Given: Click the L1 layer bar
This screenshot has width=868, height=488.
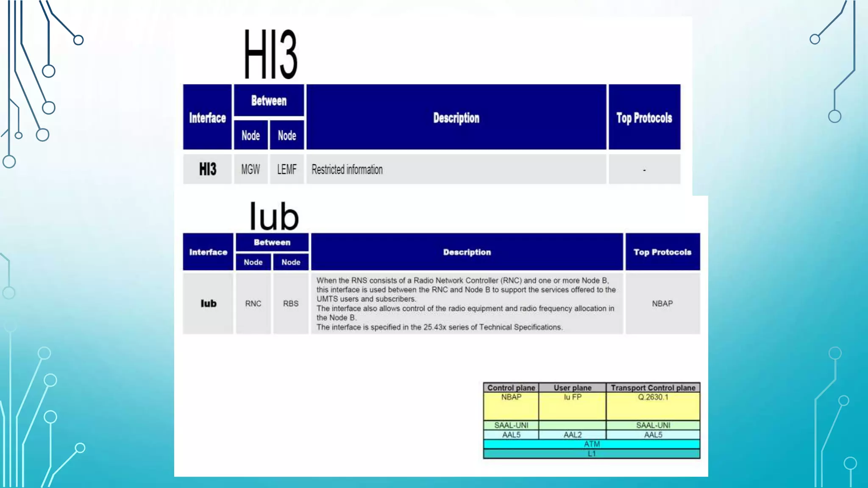Looking at the screenshot, I should point(592,454).
